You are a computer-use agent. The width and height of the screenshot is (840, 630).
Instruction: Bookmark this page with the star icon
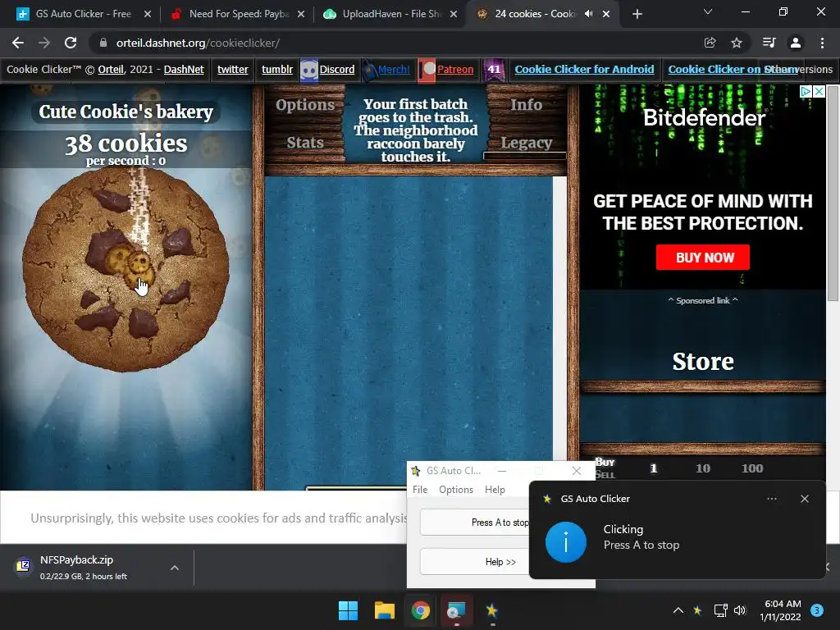point(737,43)
